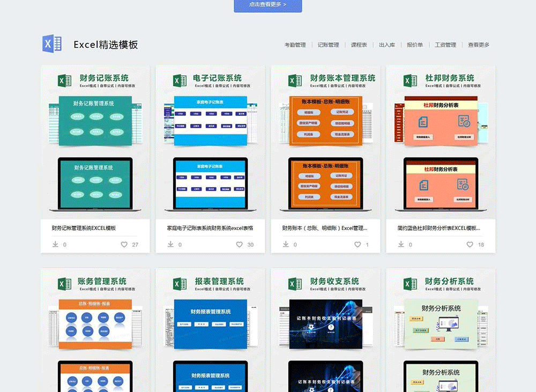Open the 财务记账系统 template thumbnail
Image resolution: width=536 pixels, height=392 pixels.
pyautogui.click(x=95, y=142)
